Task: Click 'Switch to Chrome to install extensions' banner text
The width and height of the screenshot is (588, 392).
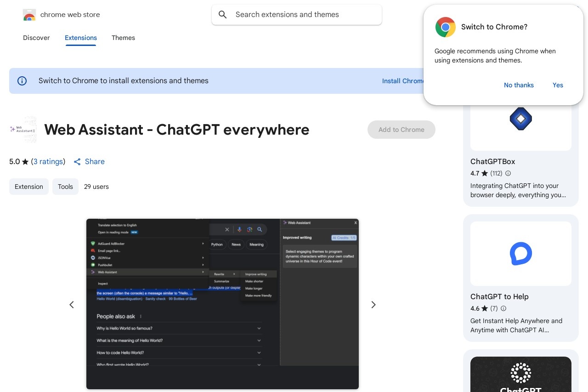Action: click(x=124, y=81)
